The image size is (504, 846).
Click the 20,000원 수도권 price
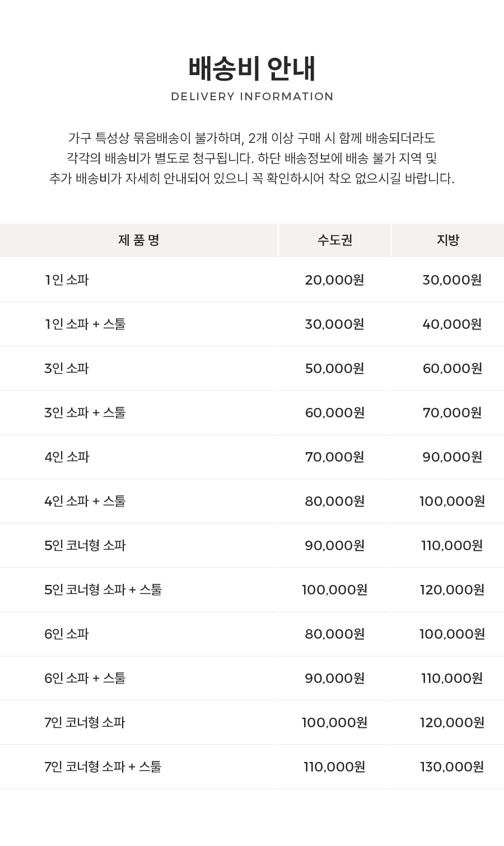(x=335, y=280)
